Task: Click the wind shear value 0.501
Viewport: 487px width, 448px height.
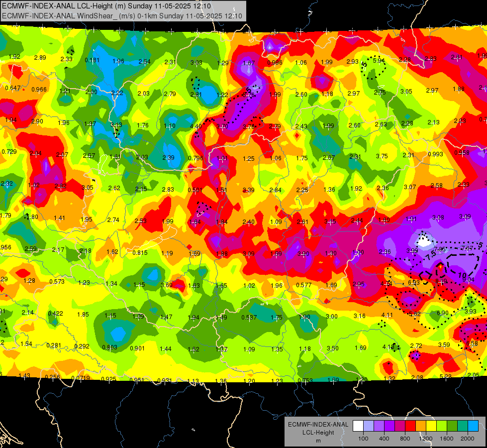Action: click(x=195, y=190)
